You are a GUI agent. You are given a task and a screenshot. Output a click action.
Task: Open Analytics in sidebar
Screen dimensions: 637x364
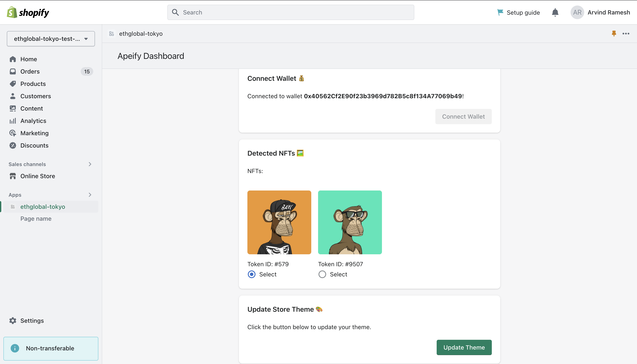pos(33,121)
